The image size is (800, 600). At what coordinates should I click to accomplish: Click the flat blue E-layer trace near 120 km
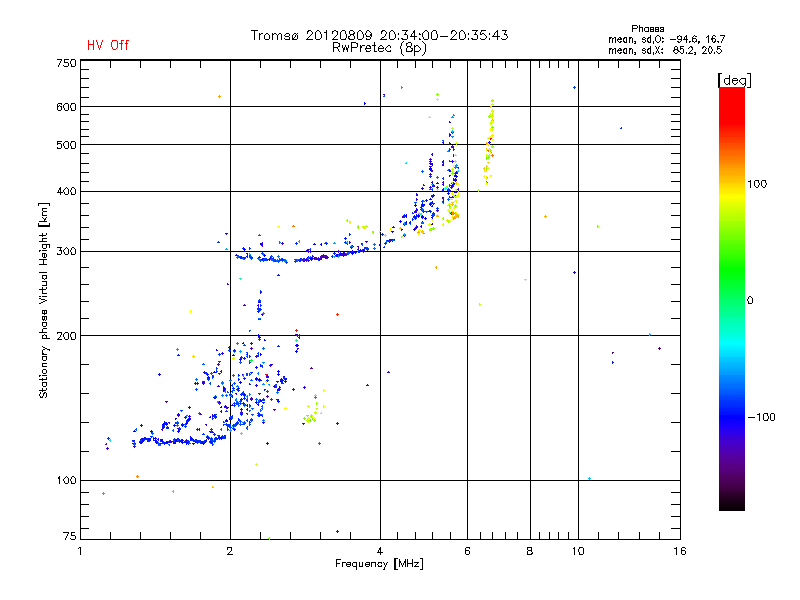(179, 440)
